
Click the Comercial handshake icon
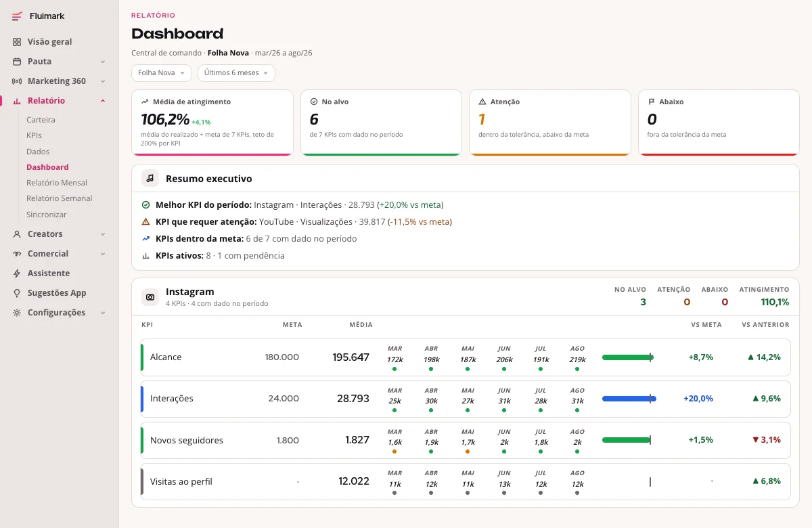click(17, 254)
